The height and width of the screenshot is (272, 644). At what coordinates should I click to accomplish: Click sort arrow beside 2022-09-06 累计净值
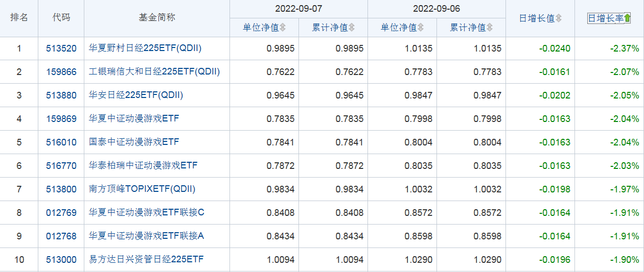click(x=490, y=28)
